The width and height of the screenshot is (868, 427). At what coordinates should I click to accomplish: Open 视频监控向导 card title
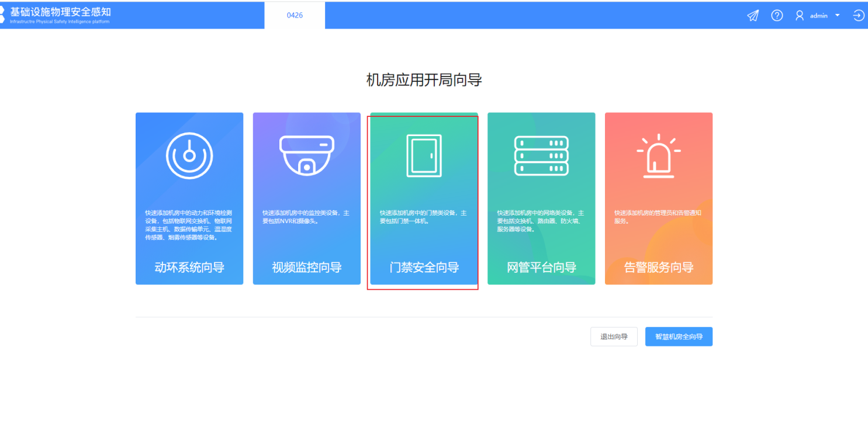(307, 268)
